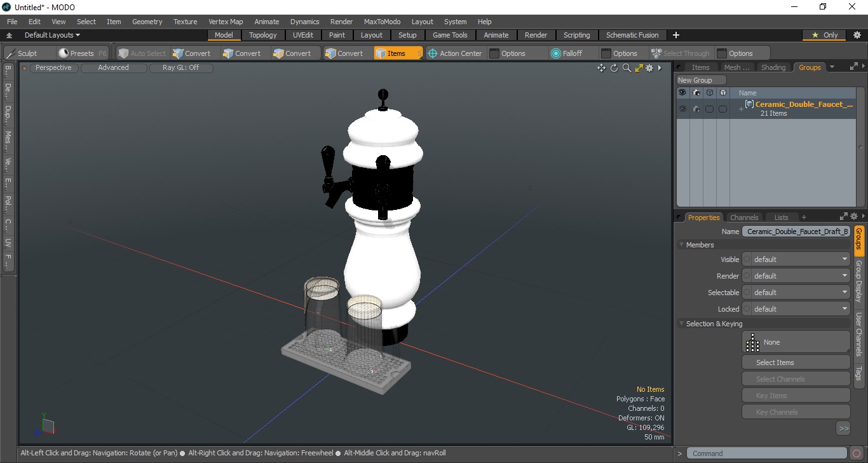868x463 pixels.
Task: Click the rotate viewport icon
Action: [614, 68]
